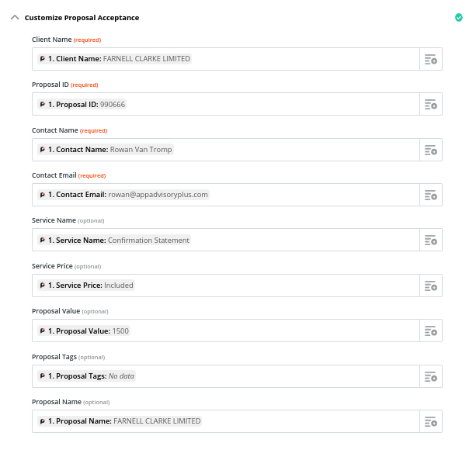Click the Proposal Tags input field

[226, 376]
